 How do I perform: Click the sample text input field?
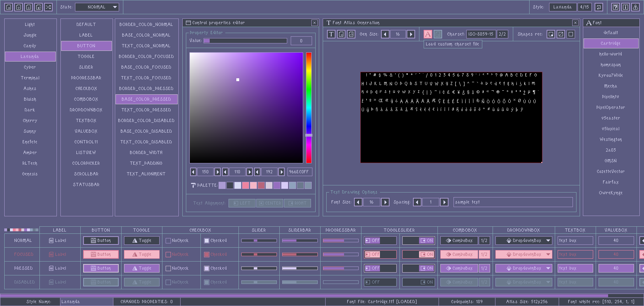513,202
